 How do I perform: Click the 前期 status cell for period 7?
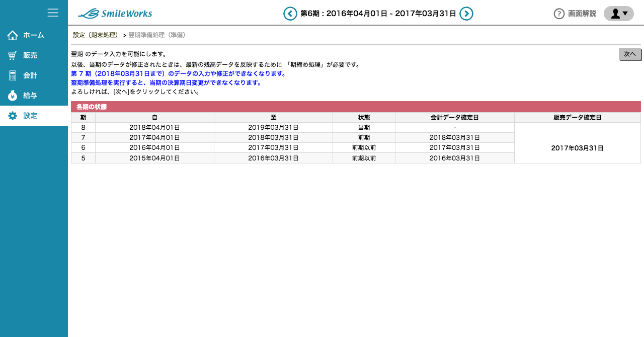pos(364,138)
